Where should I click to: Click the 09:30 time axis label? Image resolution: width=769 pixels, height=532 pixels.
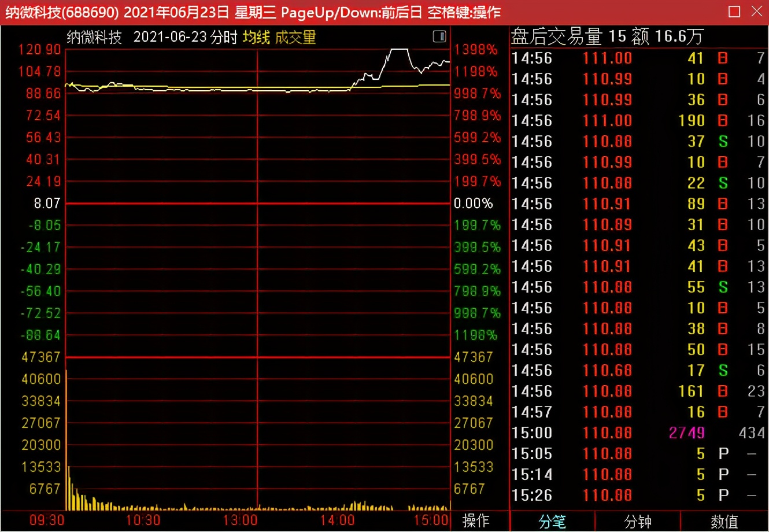pos(47,520)
